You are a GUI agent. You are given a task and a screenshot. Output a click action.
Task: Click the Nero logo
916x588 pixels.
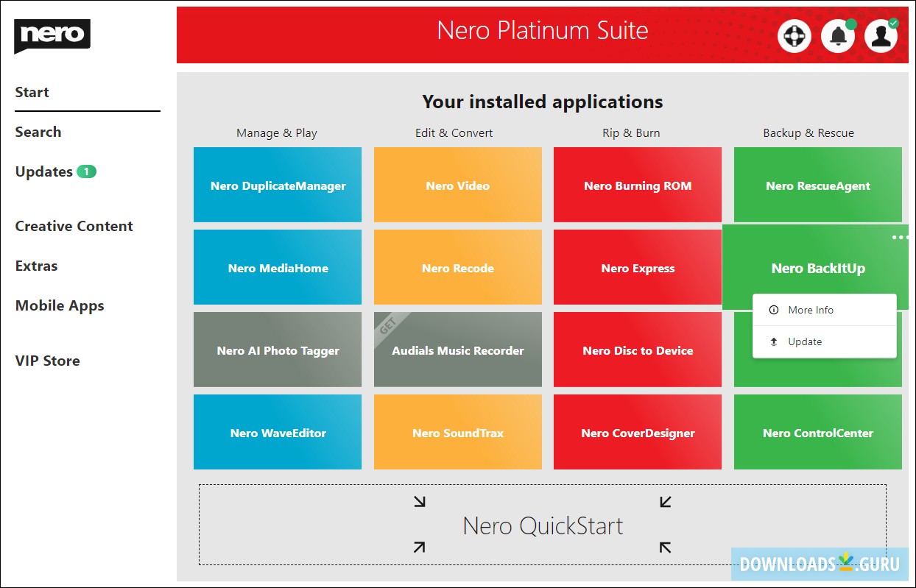pos(52,35)
